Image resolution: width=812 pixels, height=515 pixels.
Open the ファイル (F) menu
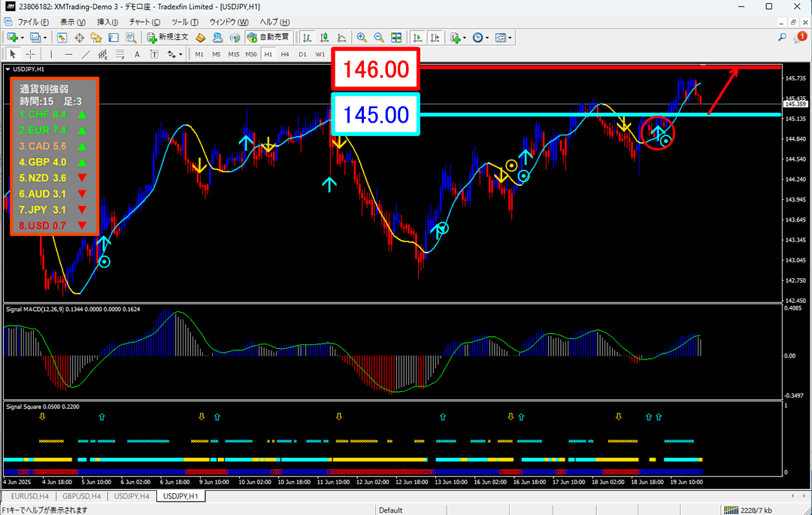tap(33, 23)
